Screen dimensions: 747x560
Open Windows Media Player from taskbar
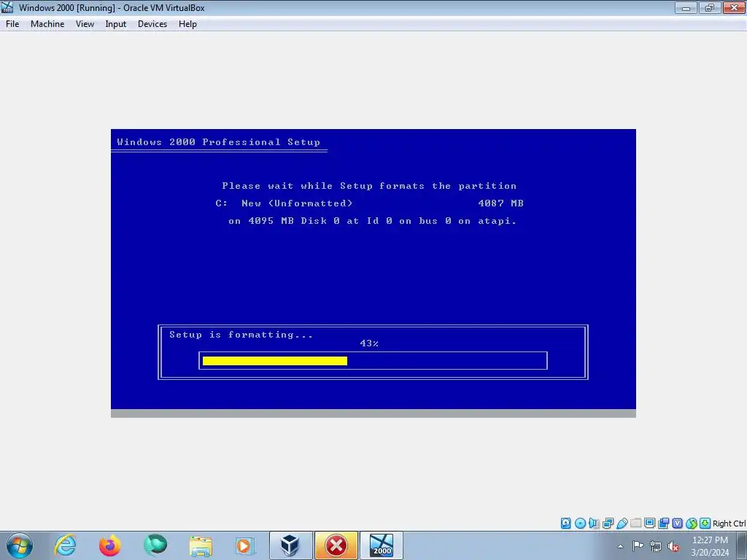(x=245, y=545)
